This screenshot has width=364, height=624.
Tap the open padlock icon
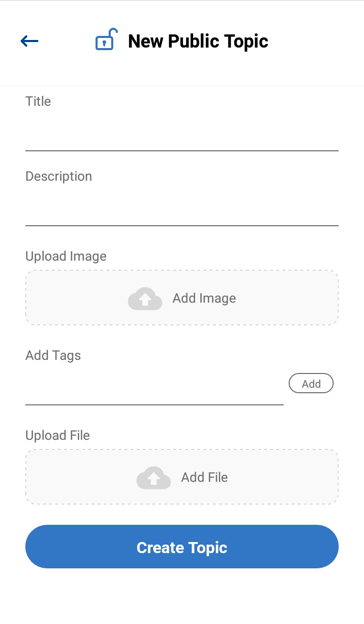[x=107, y=39]
